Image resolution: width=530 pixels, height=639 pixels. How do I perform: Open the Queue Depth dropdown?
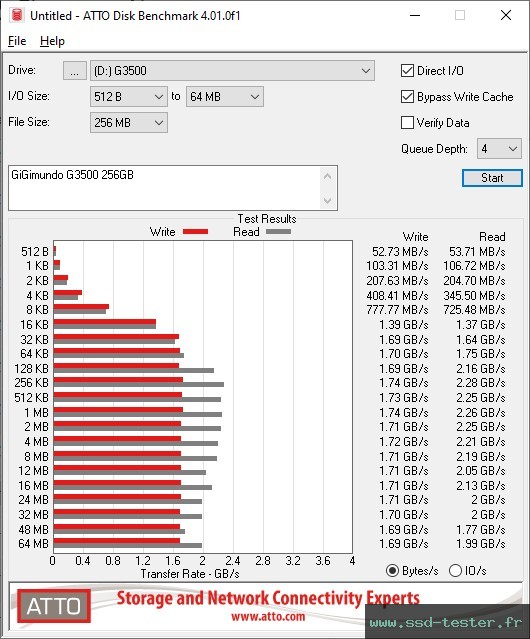[x=499, y=149]
